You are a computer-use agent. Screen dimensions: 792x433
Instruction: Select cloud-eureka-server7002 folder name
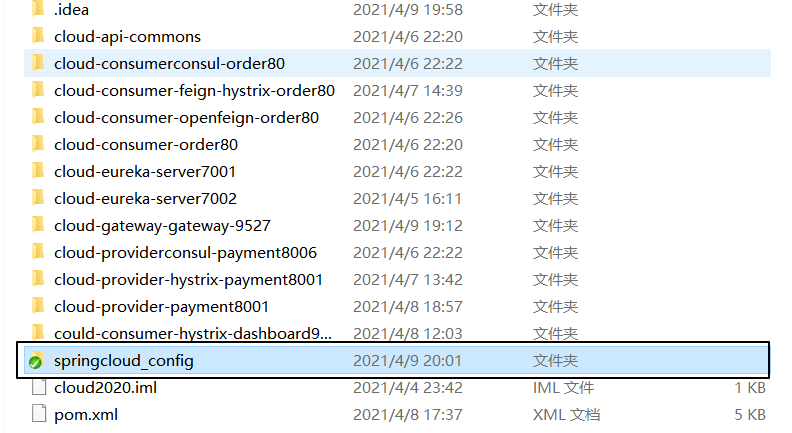145,199
